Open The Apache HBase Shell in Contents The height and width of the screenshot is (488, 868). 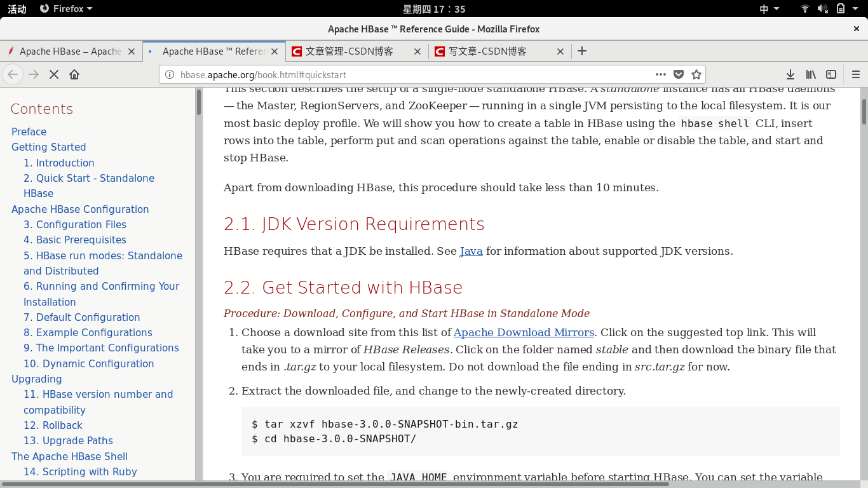click(70, 456)
